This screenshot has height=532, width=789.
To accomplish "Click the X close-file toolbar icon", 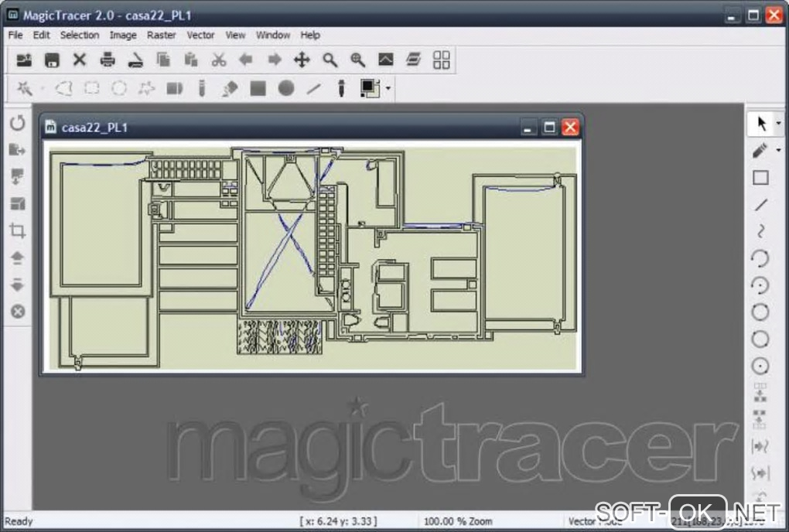I will tap(80, 60).
